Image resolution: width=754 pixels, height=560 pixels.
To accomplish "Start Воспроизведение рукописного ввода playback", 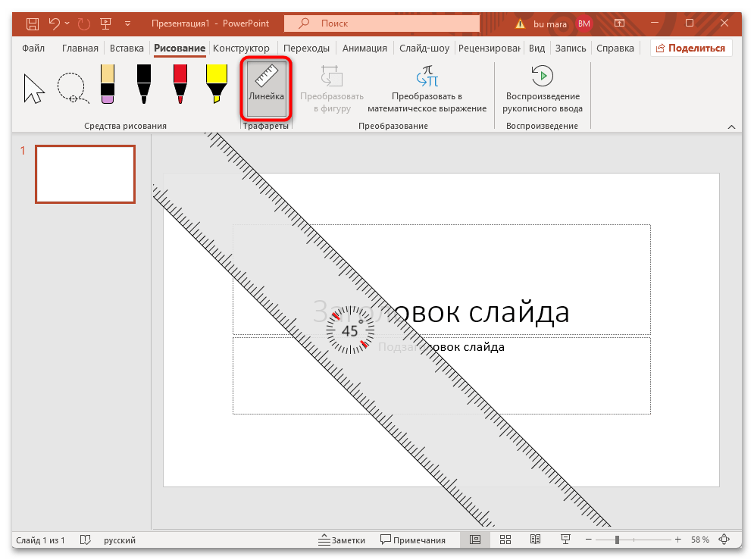I will coord(543,76).
